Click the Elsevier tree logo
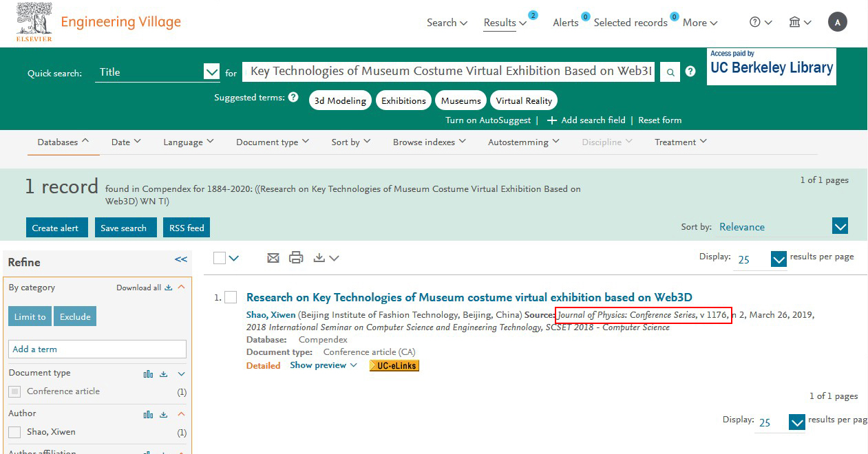Viewport: 868px width, 454px height. [34, 22]
